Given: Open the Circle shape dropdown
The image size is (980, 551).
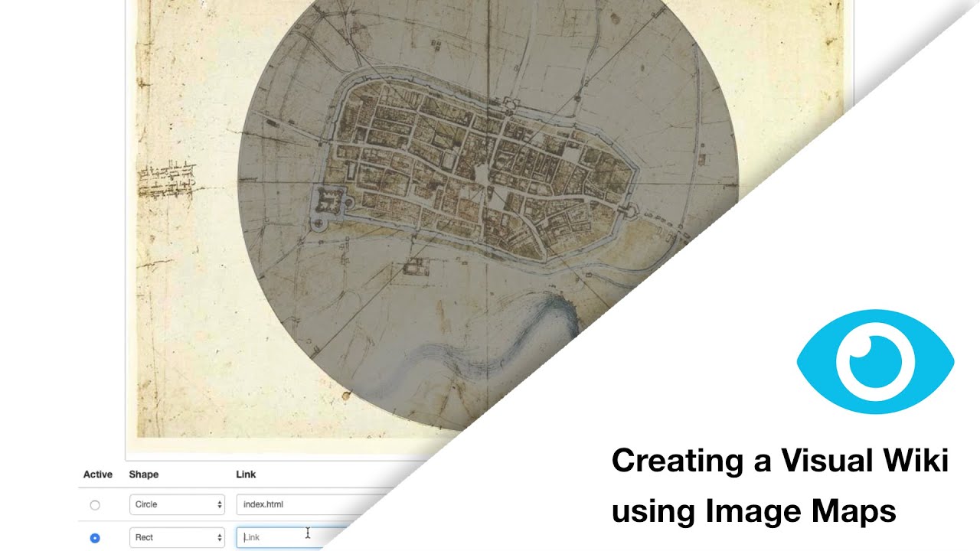Looking at the screenshot, I should pos(177,504).
